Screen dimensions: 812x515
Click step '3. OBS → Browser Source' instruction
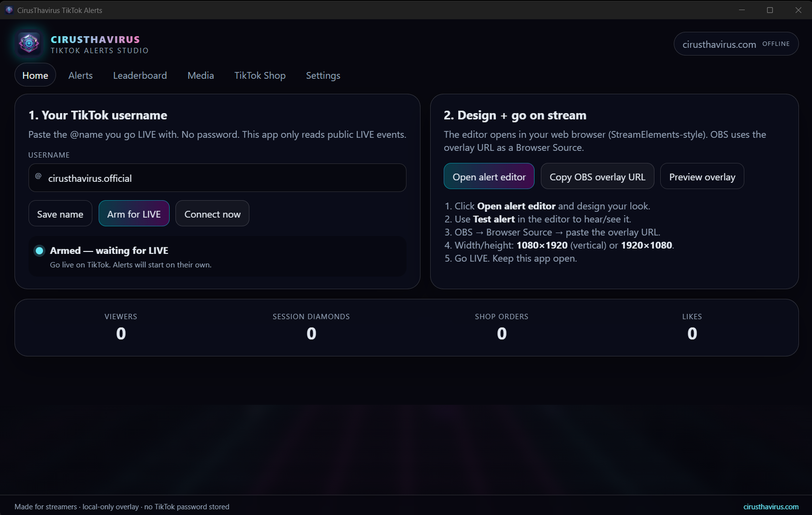pyautogui.click(x=552, y=232)
